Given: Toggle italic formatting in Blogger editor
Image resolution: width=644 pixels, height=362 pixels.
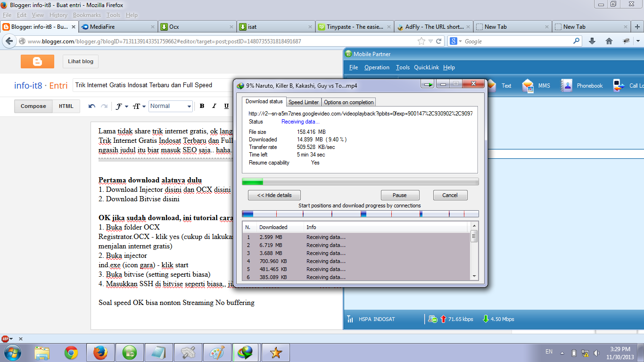Looking at the screenshot, I should 214,106.
